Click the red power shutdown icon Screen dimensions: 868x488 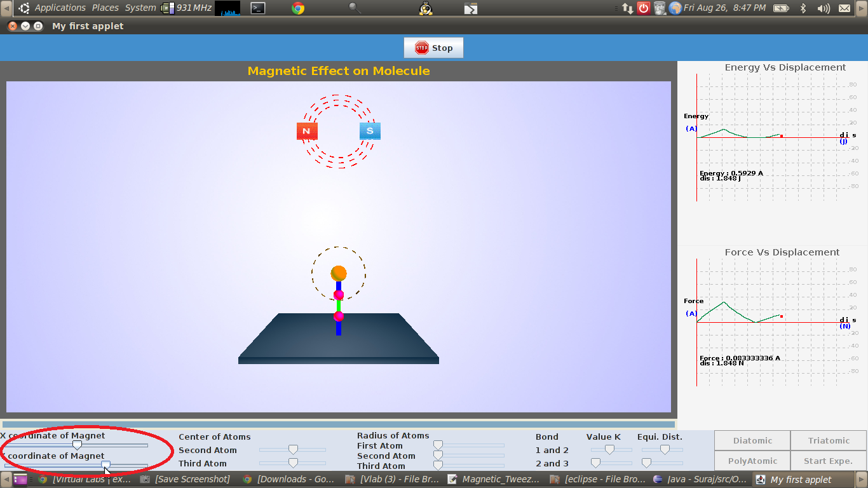click(644, 8)
